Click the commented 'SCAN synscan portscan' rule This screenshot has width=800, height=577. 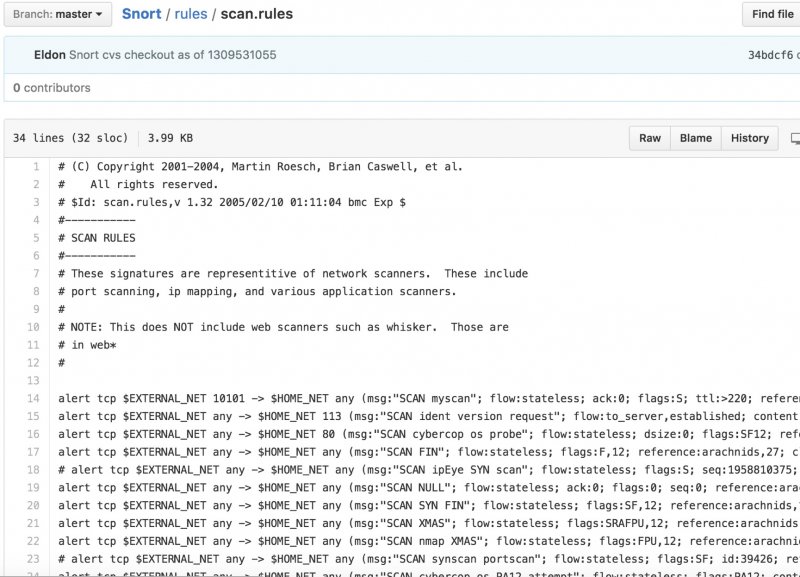429,560
